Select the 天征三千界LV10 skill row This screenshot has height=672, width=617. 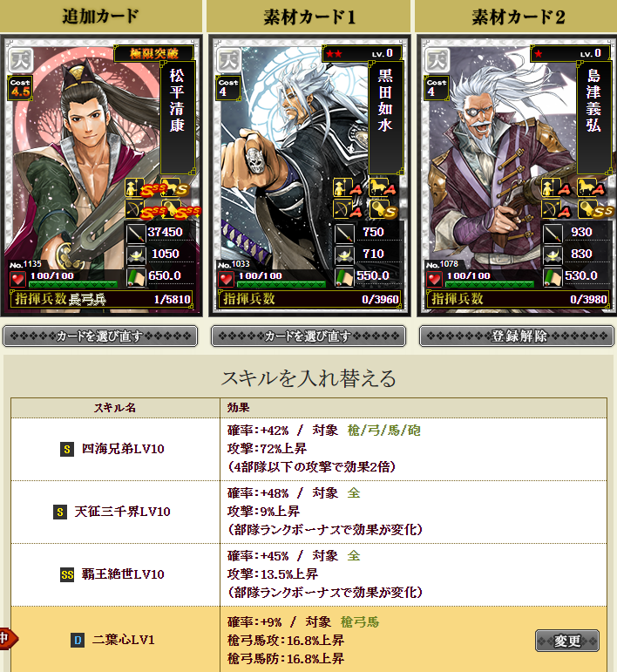(308, 512)
